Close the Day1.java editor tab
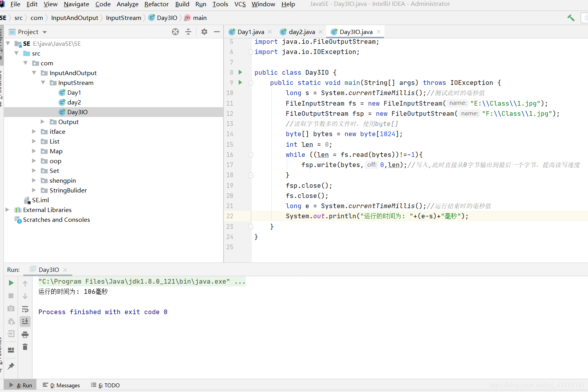588x392 pixels. click(x=270, y=32)
